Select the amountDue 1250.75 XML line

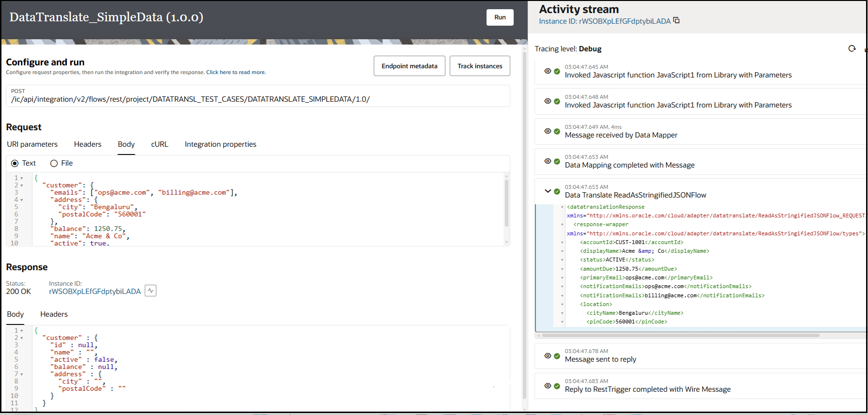[628, 269]
